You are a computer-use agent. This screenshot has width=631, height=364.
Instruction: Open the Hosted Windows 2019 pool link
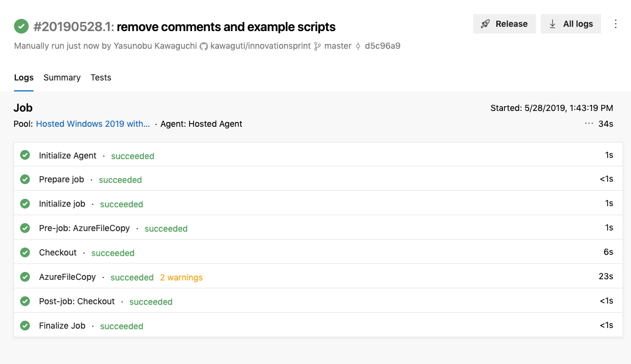tap(93, 124)
